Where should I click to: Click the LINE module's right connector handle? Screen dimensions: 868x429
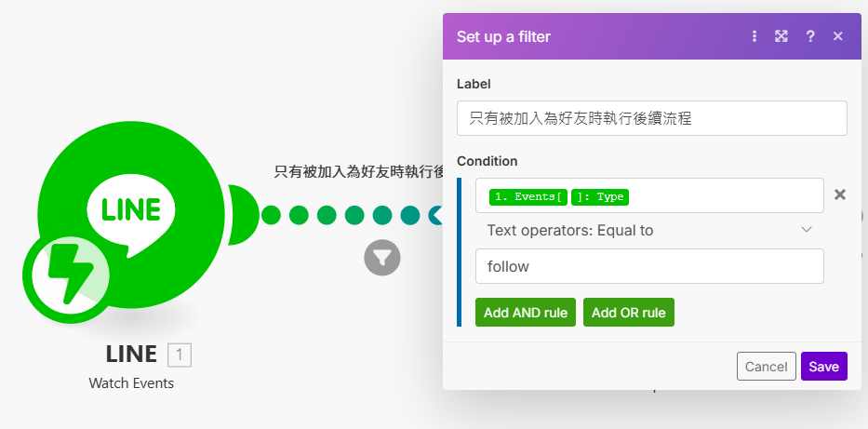[243, 215]
